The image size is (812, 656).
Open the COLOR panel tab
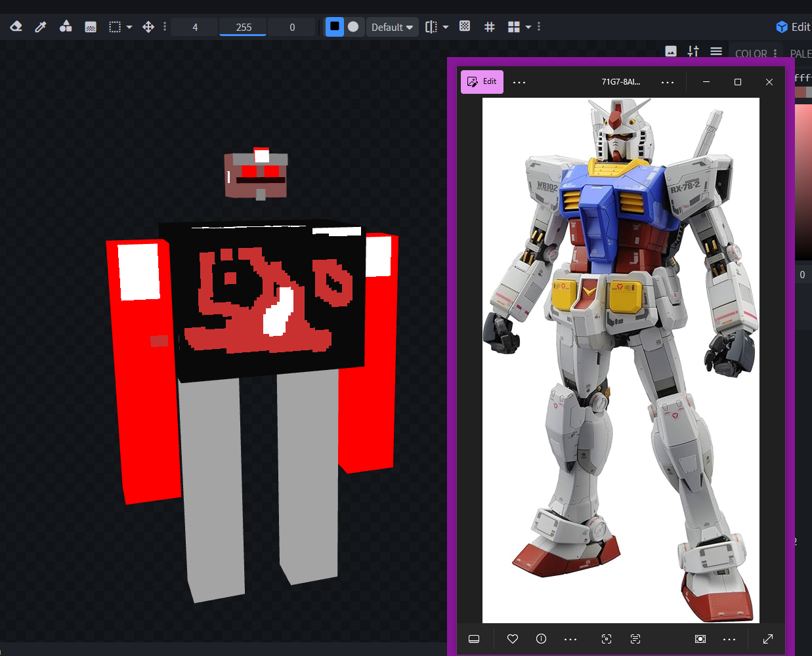point(751,53)
